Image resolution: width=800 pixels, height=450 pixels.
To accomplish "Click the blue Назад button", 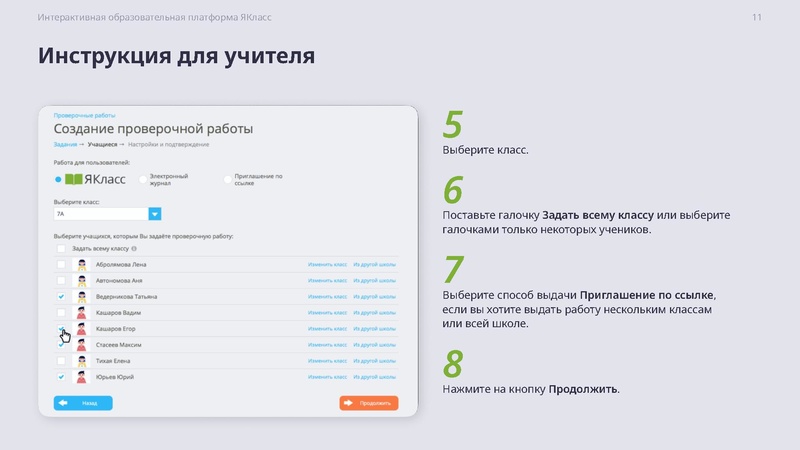I will [83, 403].
